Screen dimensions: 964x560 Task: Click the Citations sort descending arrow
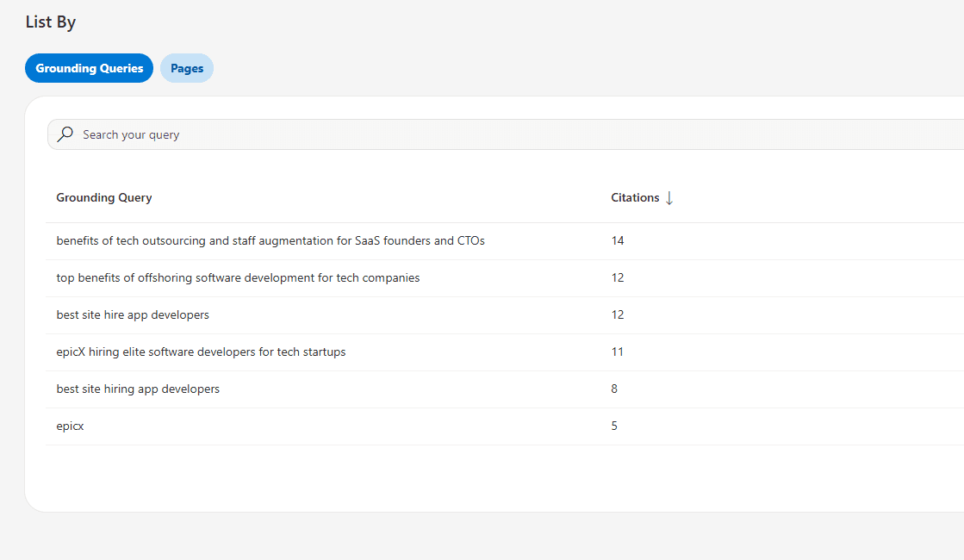coord(669,198)
